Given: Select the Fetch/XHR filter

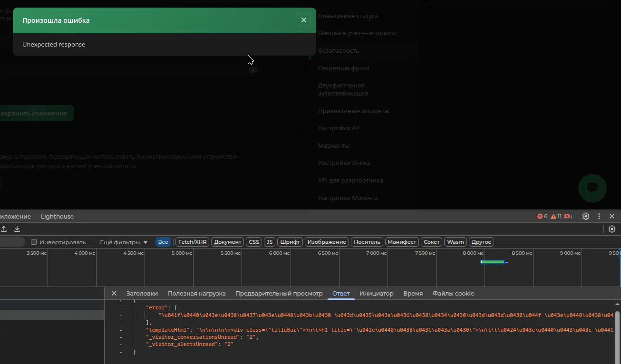Looking at the screenshot, I should coord(192,242).
